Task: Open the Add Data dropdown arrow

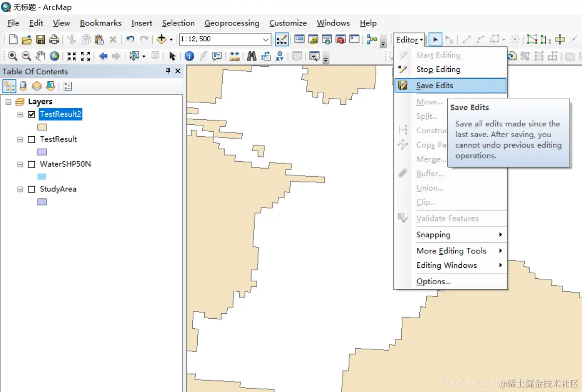Action: 171,39
